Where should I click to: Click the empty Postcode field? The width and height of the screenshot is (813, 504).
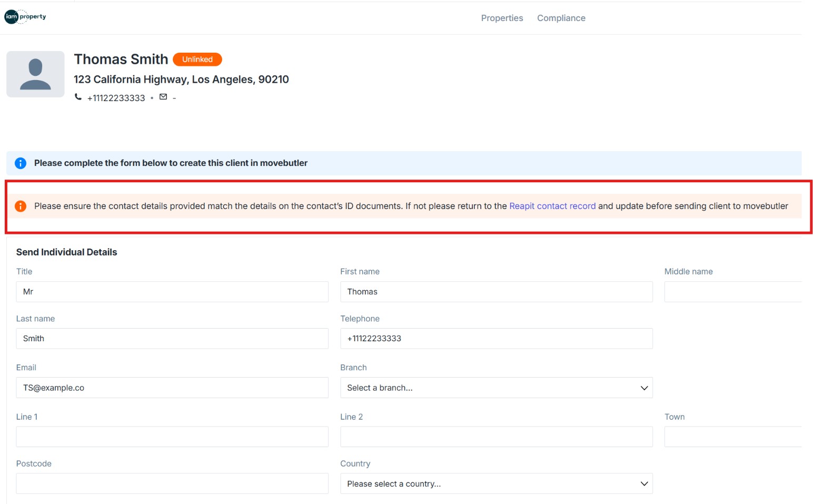pyautogui.click(x=172, y=483)
